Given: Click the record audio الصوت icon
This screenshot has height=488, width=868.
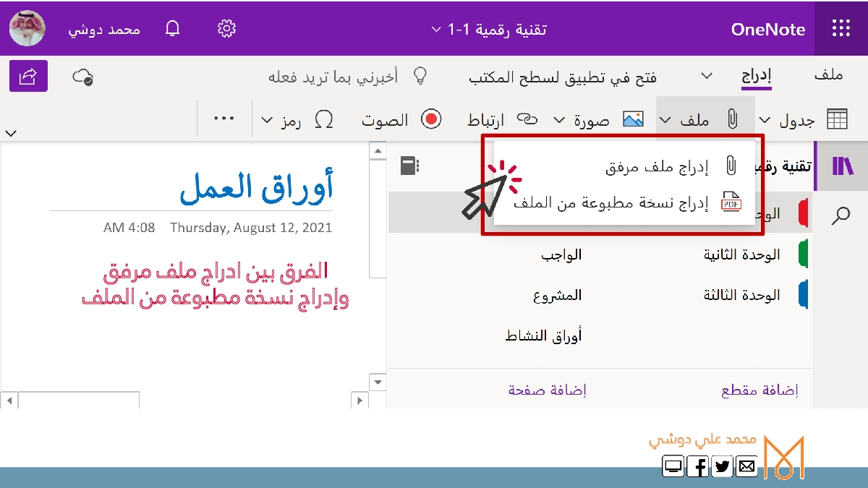Looking at the screenshot, I should 431,119.
